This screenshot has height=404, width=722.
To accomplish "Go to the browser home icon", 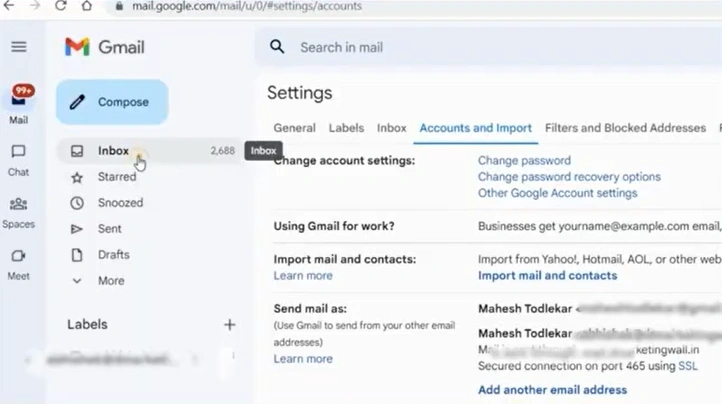I will 87,6.
